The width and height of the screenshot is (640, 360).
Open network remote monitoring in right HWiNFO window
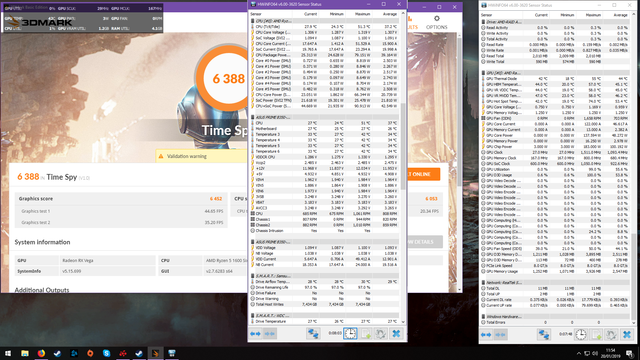click(544, 335)
